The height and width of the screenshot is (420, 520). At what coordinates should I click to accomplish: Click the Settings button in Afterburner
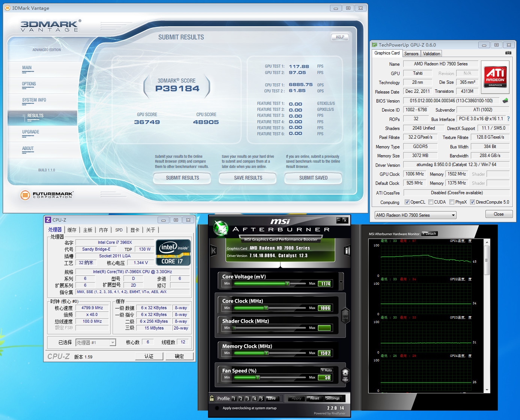click(332, 398)
